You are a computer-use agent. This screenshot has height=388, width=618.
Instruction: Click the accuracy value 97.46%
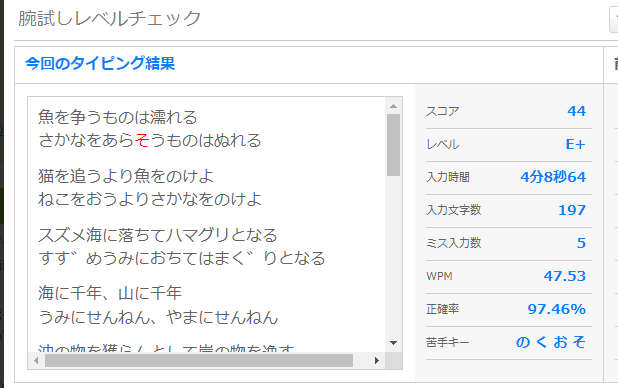(x=557, y=309)
